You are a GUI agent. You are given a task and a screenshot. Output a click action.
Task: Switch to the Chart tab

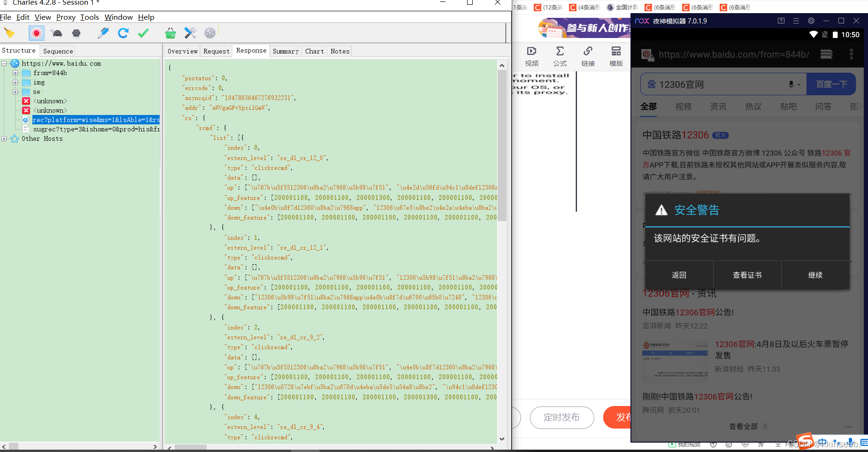315,51
